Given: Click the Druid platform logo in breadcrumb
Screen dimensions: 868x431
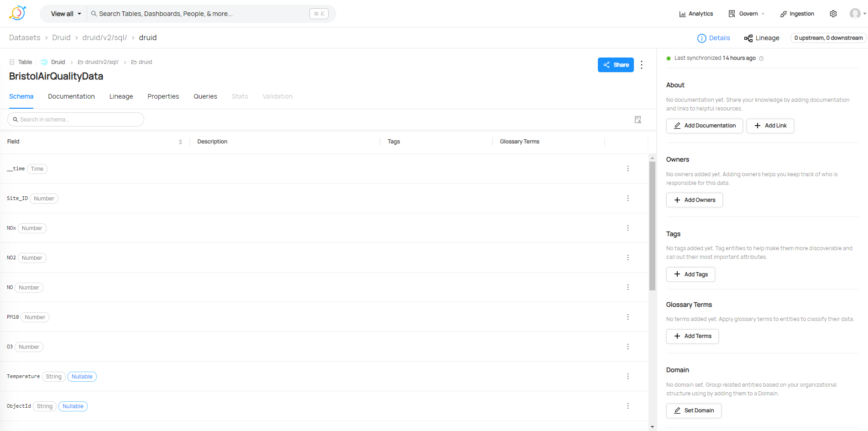Looking at the screenshot, I should click(x=44, y=62).
